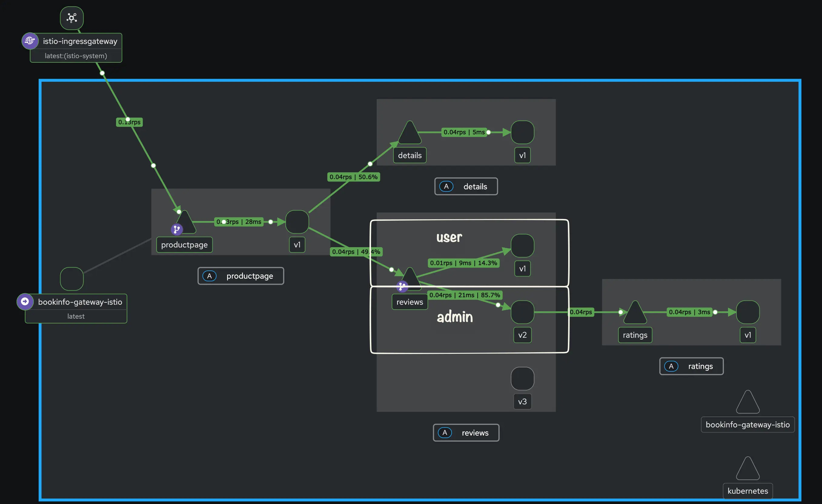822x504 pixels.
Task: Select the reviews v3 workload node
Action: pos(522,379)
